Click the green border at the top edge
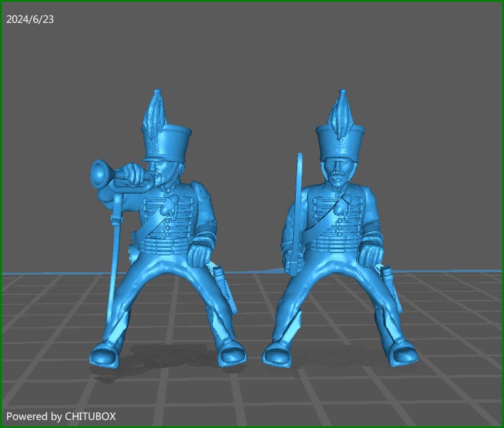Image resolution: width=504 pixels, height=428 pixels. tap(247, 2)
